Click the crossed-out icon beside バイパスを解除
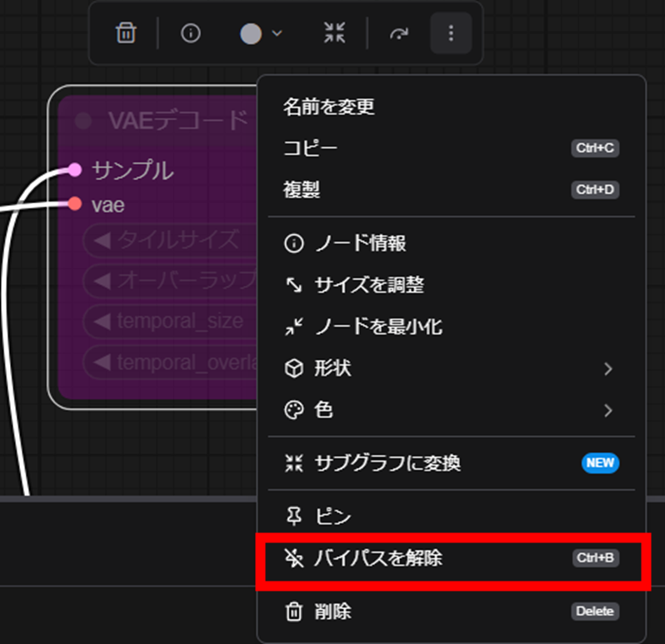This screenshot has width=665, height=644. coord(294,558)
